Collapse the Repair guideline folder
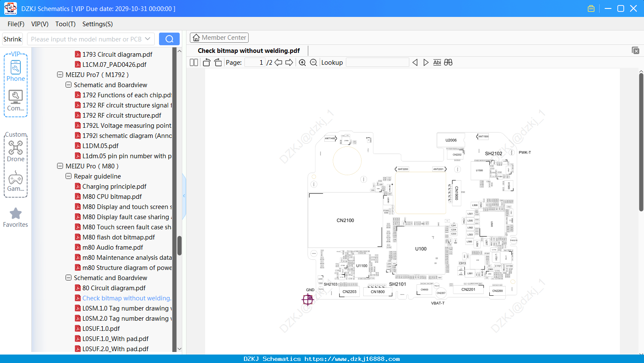 coord(69,176)
